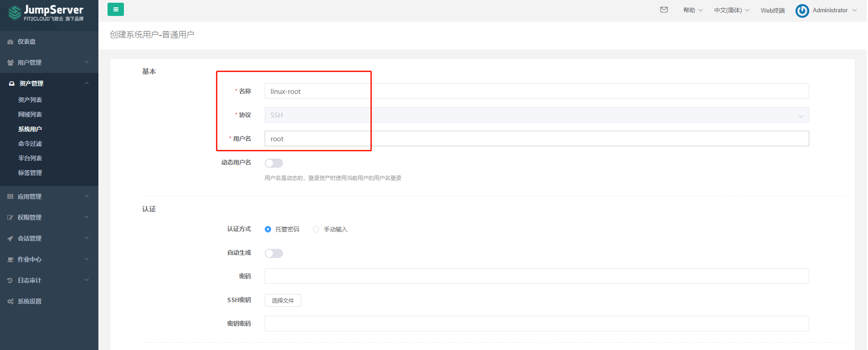Expand the 日志审计 menu chevron
Image resolution: width=868 pixels, height=350 pixels.
(87, 280)
